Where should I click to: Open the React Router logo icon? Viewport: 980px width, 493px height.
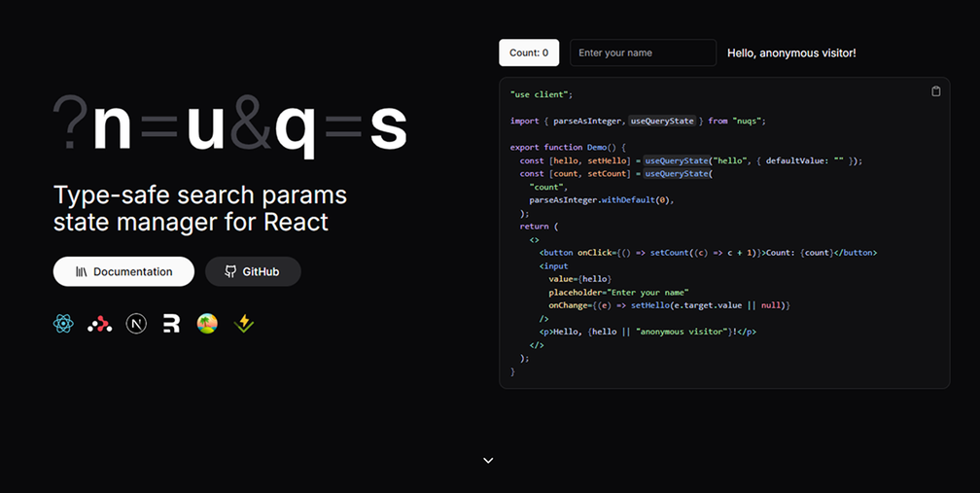click(99, 324)
